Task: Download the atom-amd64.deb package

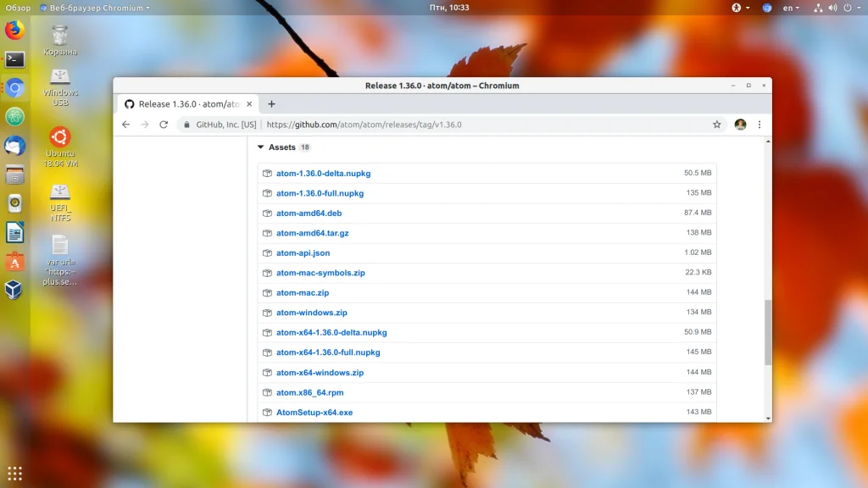Action: point(309,213)
